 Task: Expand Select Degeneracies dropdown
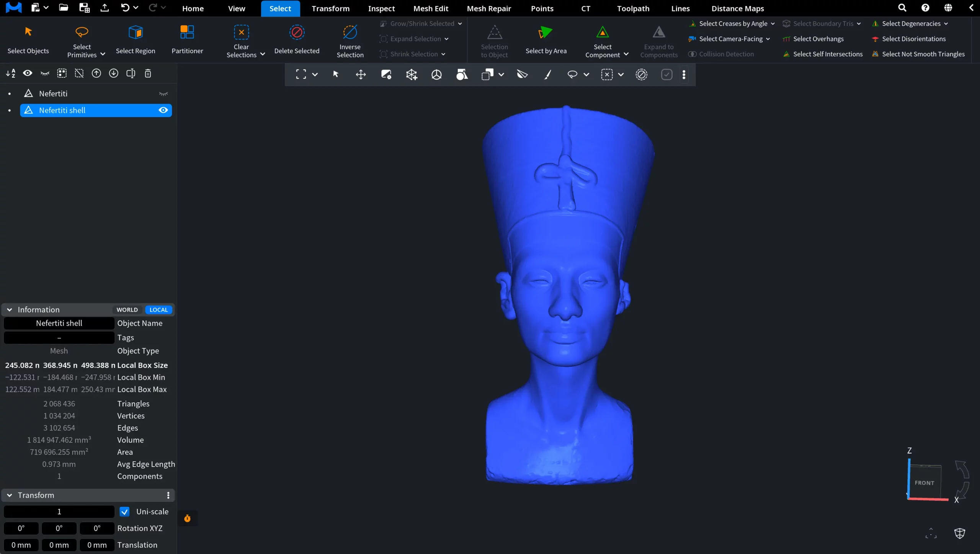(946, 24)
